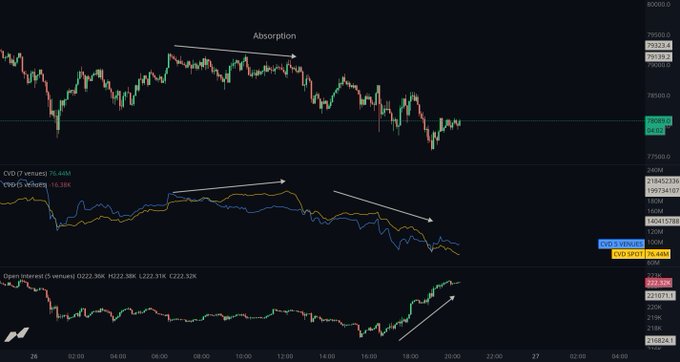Click the 221071.1 scale label
Viewport: 680px width, 362px height.
(x=660, y=296)
